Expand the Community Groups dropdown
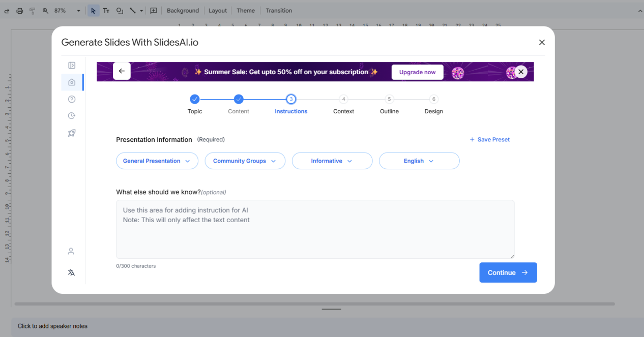 click(245, 161)
